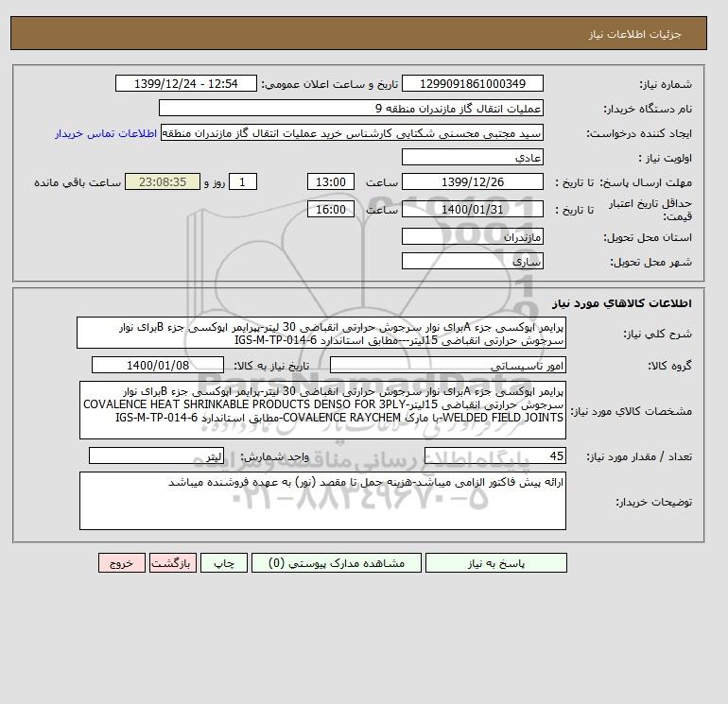Click the گروه کالا label

click(x=669, y=366)
